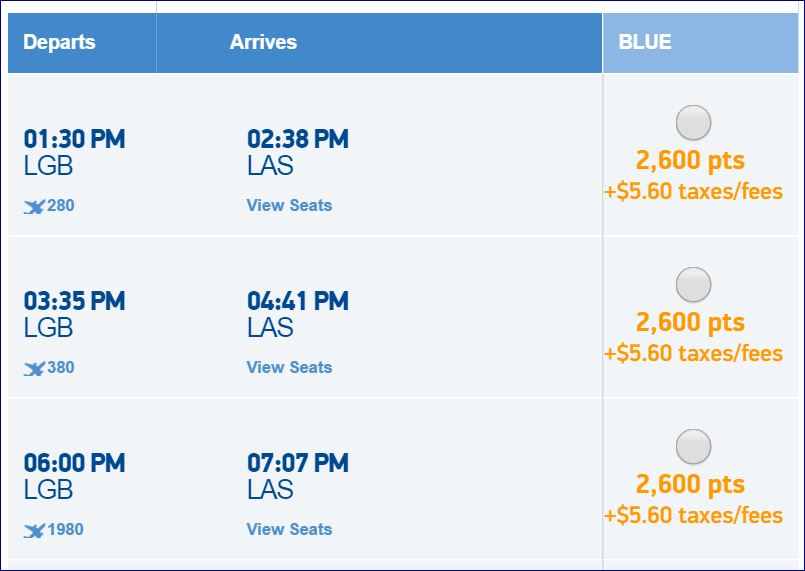Select the radio button for the 03:35 PM flight
This screenshot has height=571, width=805.
[693, 285]
